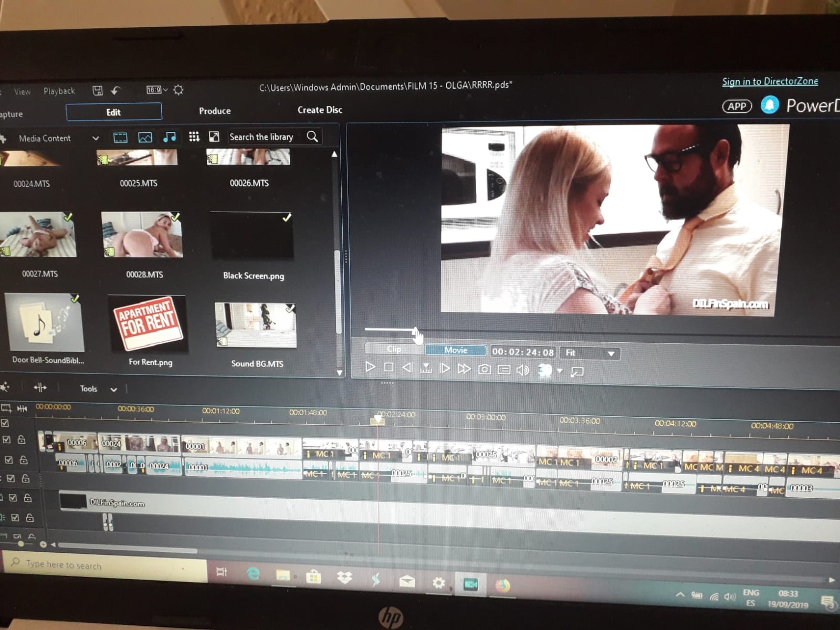This screenshot has width=840, height=630.
Task: Toggle the first video track checkbox
Action: [x=7, y=440]
